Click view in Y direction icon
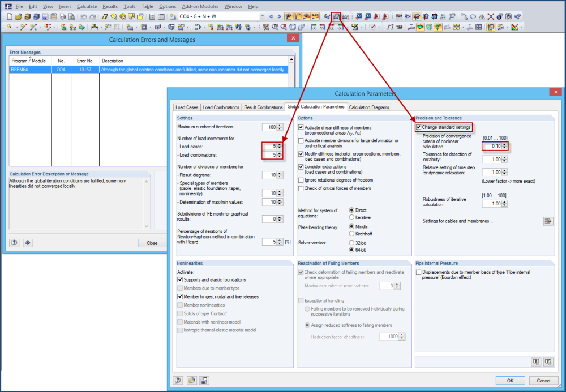The height and width of the screenshot is (392, 566). (x=323, y=27)
